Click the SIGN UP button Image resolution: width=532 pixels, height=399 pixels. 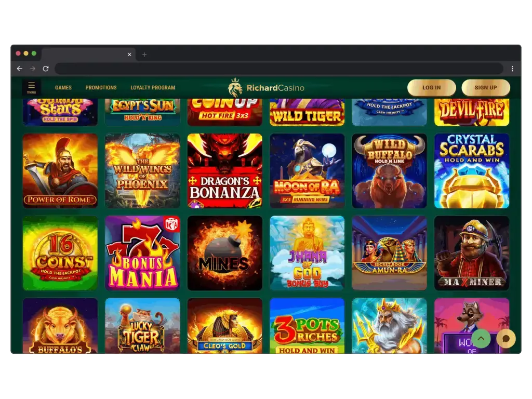click(486, 87)
